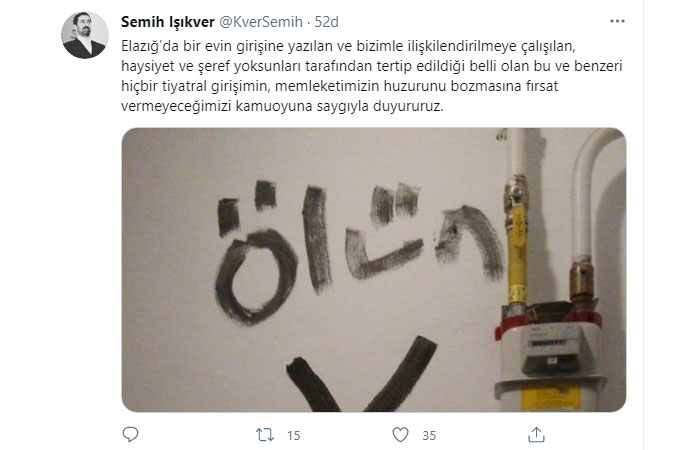This screenshot has width=690, height=450.
Task: Open the three-dot more options menu
Action: tap(617, 21)
